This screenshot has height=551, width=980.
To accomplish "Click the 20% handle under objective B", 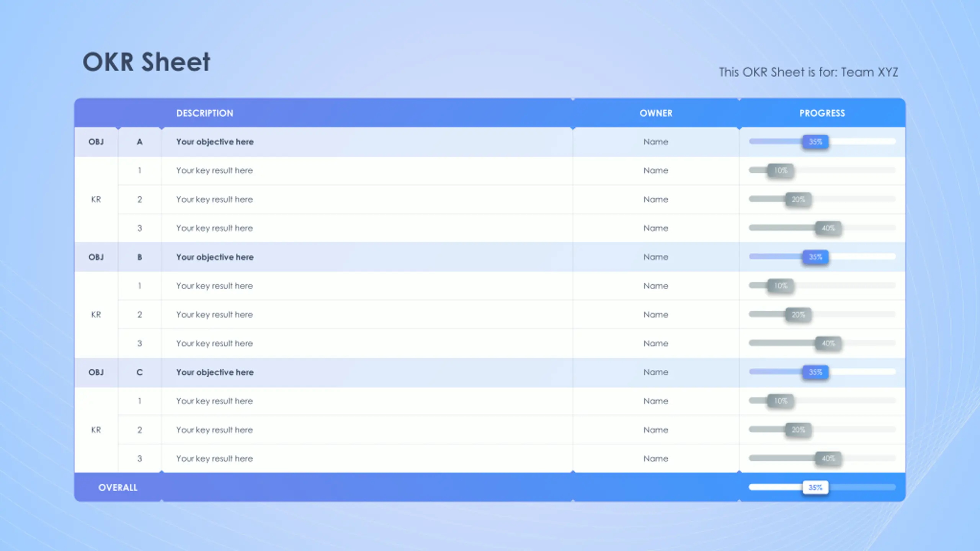I will click(x=798, y=315).
